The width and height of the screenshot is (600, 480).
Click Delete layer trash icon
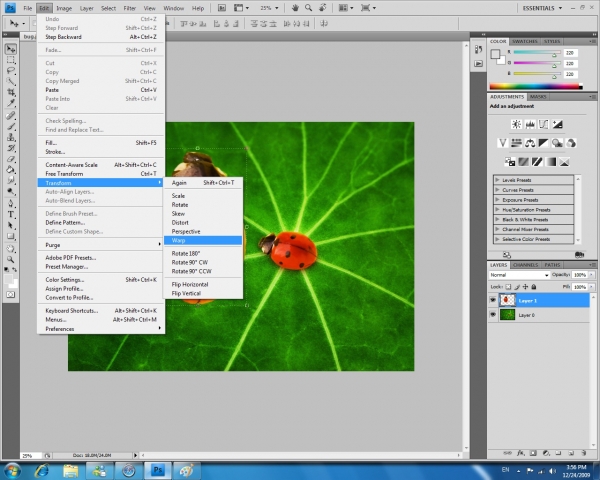coord(584,453)
